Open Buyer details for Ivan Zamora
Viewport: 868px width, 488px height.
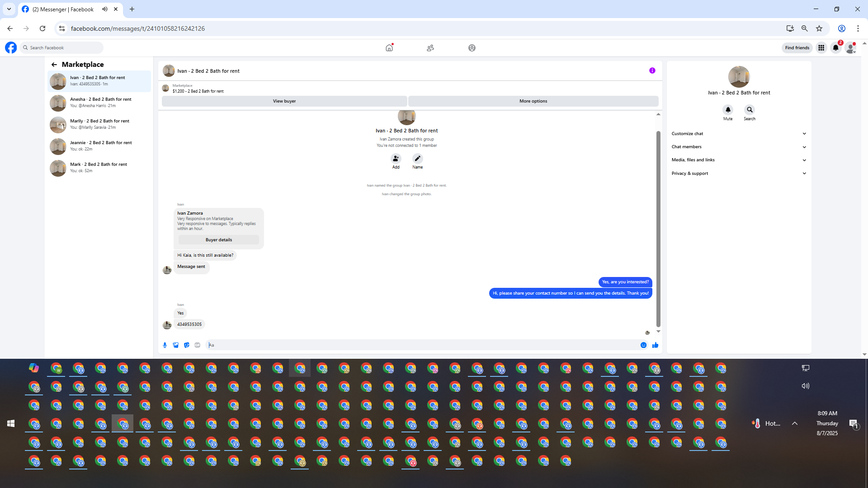point(219,240)
